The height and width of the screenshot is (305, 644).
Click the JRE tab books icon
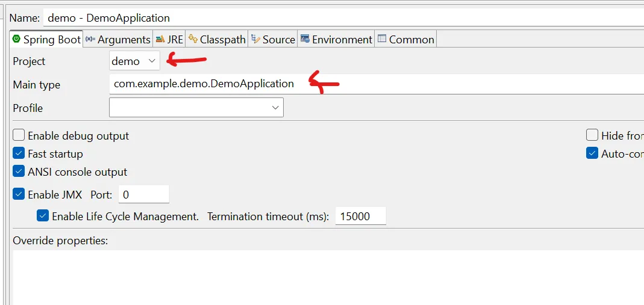(160, 39)
